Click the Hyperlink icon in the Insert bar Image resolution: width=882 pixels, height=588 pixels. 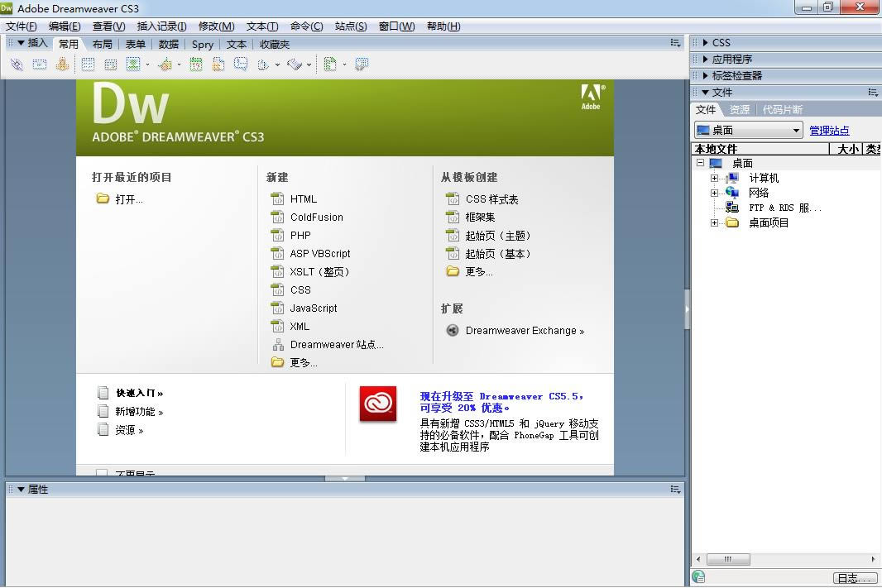17,65
